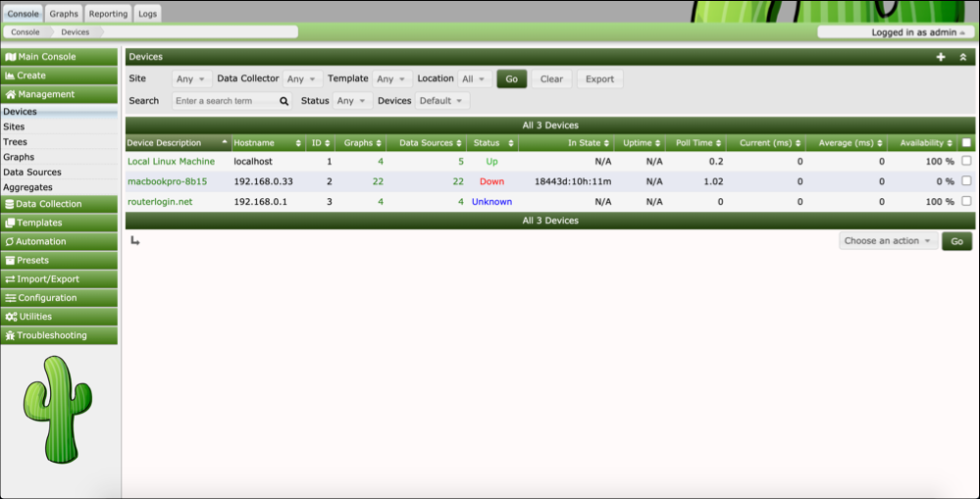The image size is (980, 499).
Task: Click the Clear filter button
Action: pyautogui.click(x=551, y=79)
